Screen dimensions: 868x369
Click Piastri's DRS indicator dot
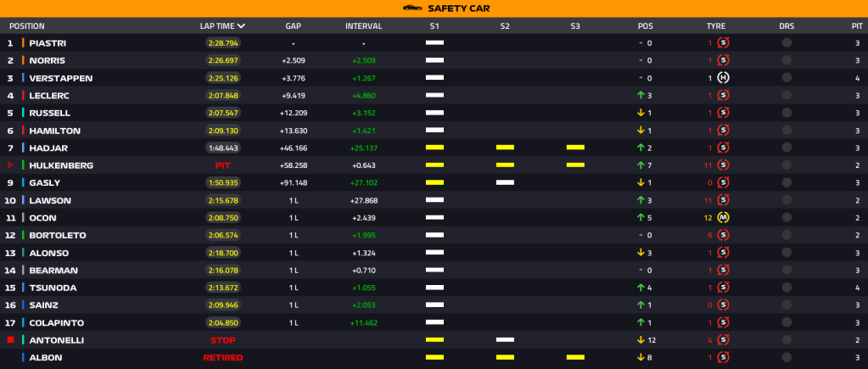pos(787,42)
